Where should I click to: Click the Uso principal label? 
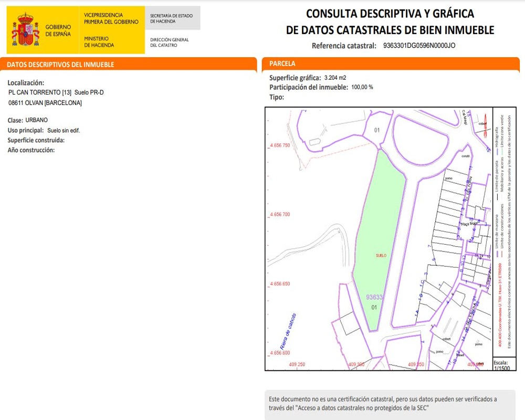26,130
